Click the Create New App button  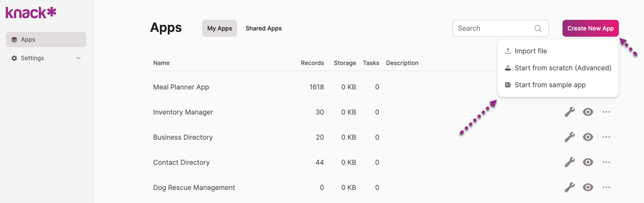pyautogui.click(x=590, y=28)
